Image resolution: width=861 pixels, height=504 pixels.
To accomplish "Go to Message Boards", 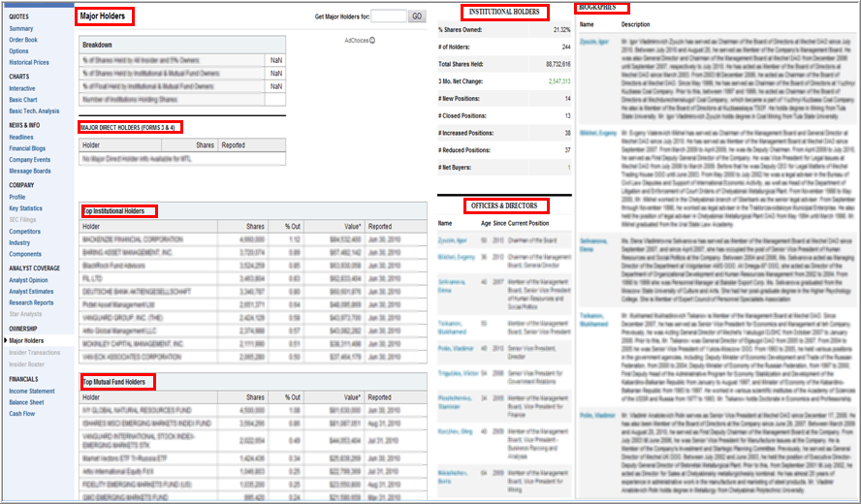I will pos(30,171).
